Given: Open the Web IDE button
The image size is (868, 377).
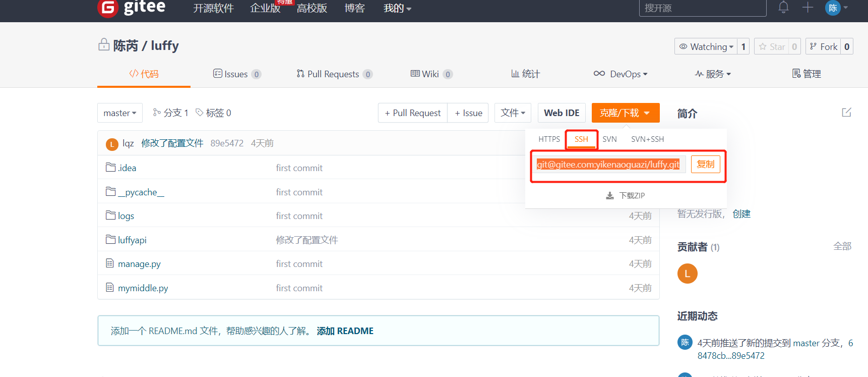Looking at the screenshot, I should 562,113.
